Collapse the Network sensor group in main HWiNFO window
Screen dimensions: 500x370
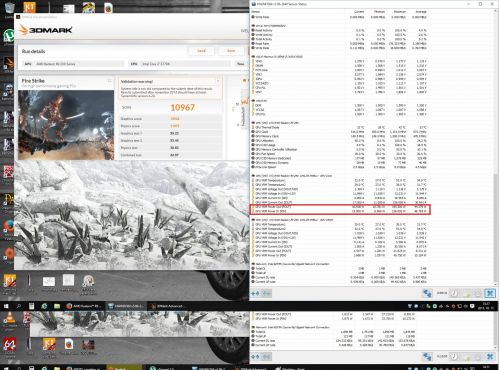(253, 264)
